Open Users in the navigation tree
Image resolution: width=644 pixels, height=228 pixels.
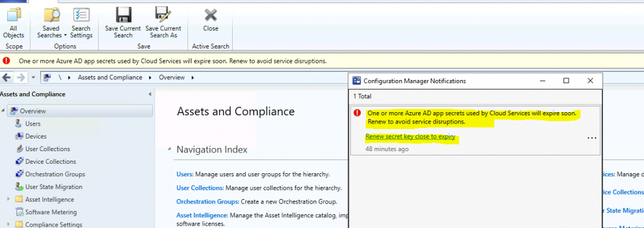(x=33, y=123)
